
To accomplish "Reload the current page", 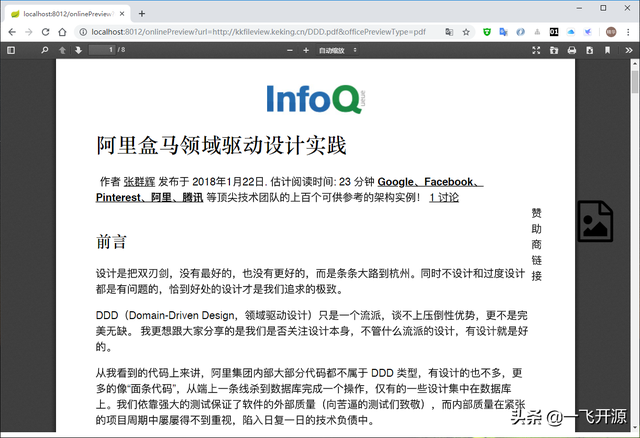I will tap(45, 32).
